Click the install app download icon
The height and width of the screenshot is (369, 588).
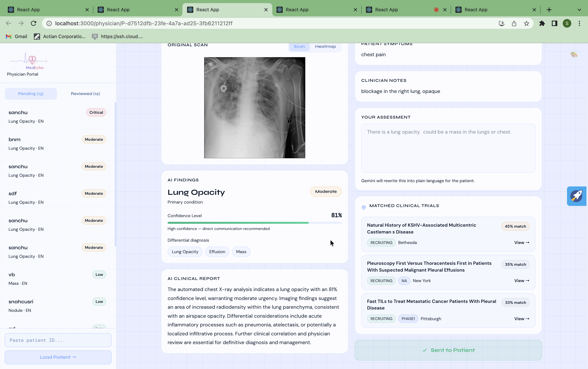click(x=501, y=24)
